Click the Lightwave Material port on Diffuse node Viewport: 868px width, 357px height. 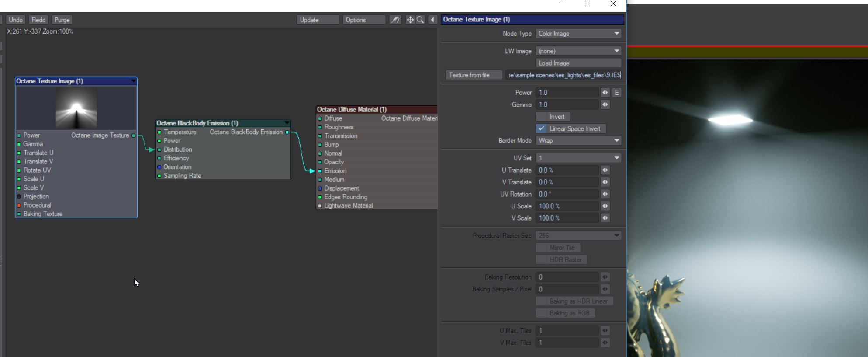coord(320,206)
